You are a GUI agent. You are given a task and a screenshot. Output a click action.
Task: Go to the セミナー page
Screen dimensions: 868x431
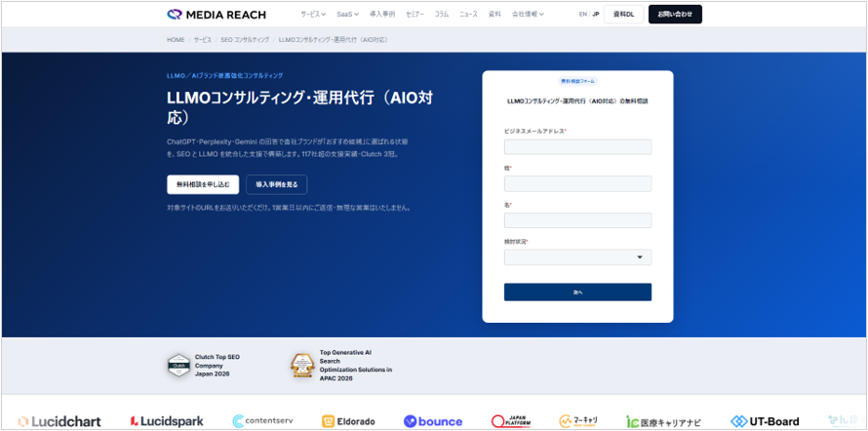point(414,15)
